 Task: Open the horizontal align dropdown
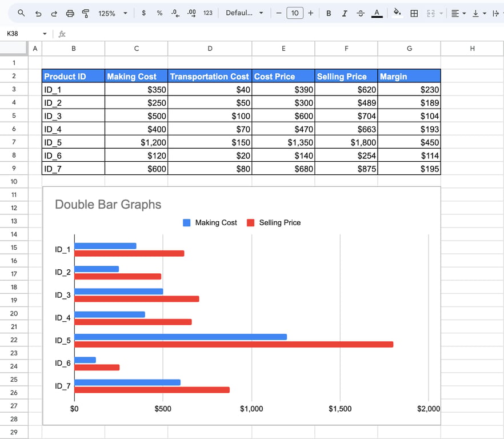pos(458,13)
